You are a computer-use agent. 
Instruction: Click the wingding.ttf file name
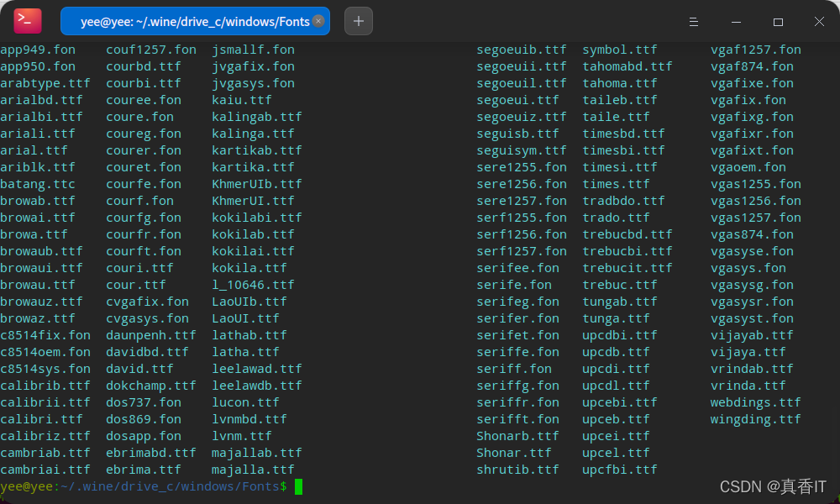756,419
